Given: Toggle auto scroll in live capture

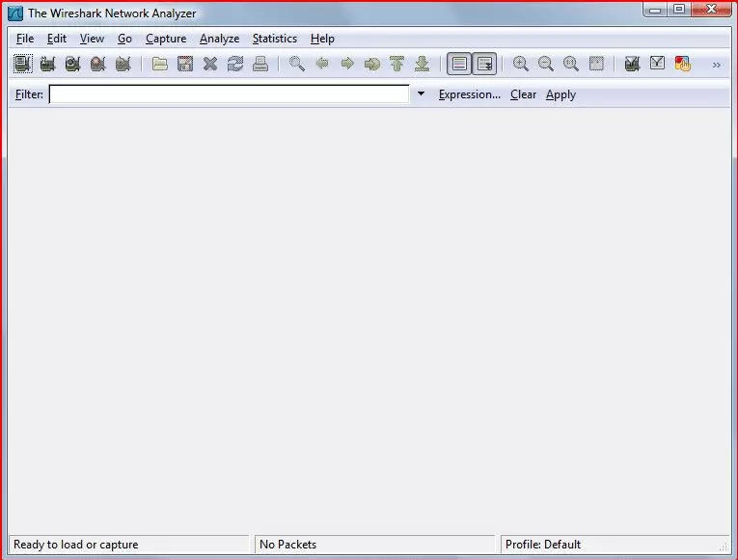Looking at the screenshot, I should click(484, 64).
